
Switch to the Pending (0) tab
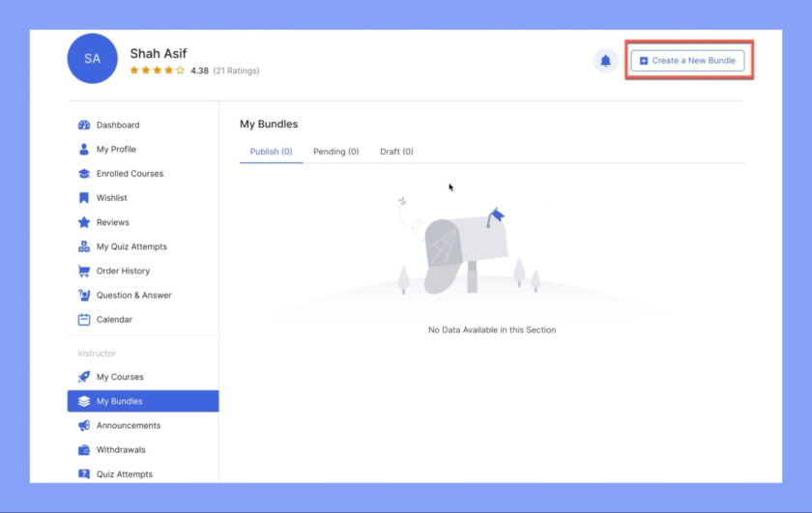(335, 152)
